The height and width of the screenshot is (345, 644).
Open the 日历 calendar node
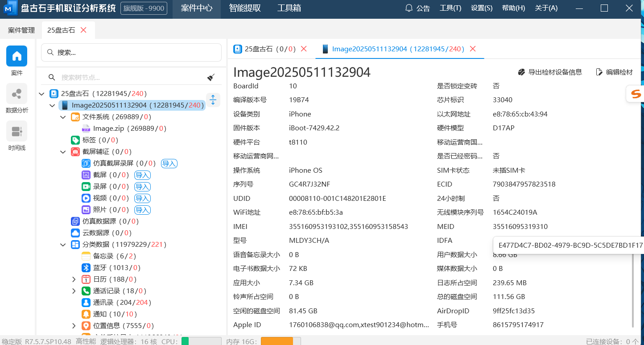(x=109, y=279)
